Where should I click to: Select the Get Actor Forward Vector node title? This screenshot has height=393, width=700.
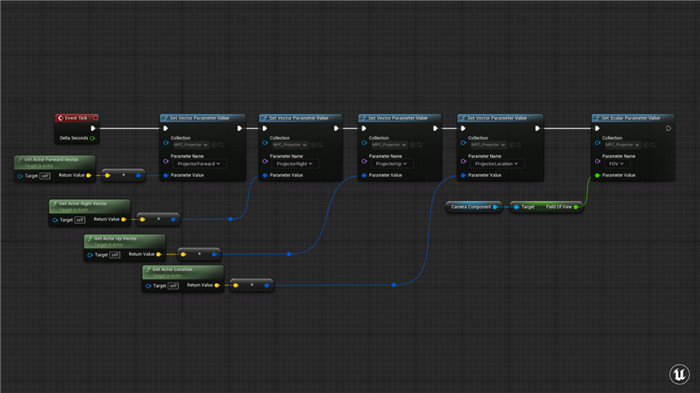[51, 159]
